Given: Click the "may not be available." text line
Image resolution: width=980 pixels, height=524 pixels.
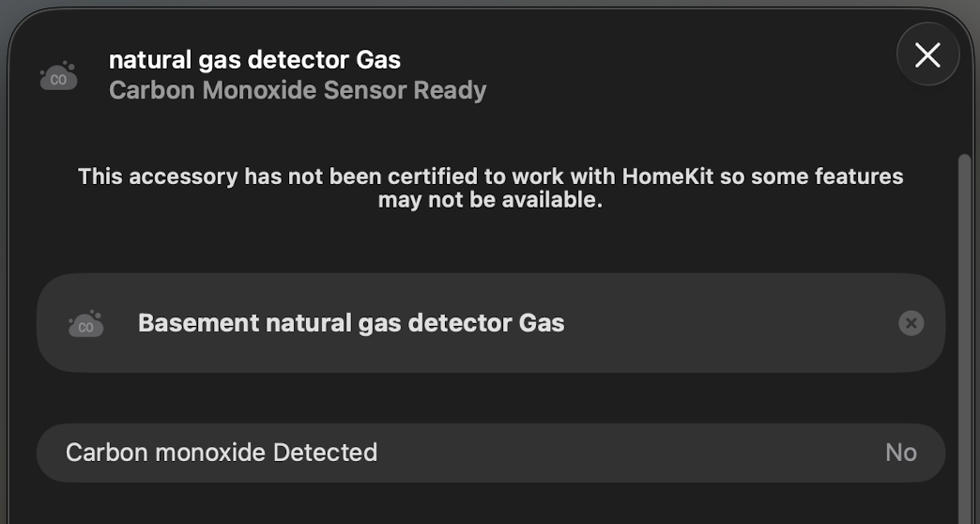Looking at the screenshot, I should coord(490,200).
